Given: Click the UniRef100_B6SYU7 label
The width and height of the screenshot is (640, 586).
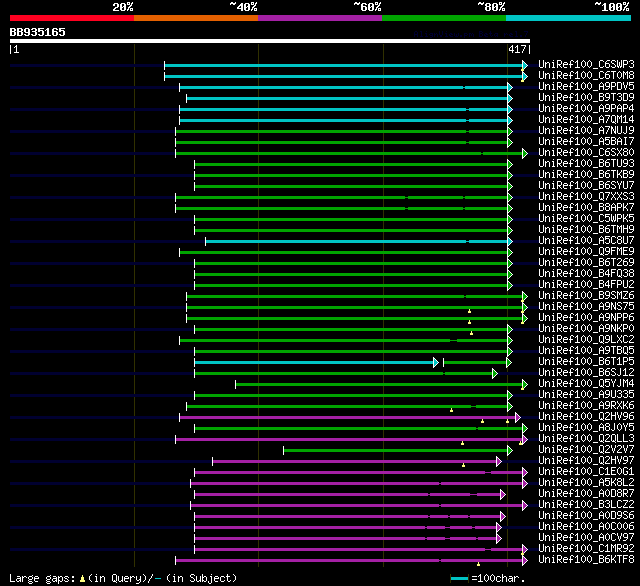Looking at the screenshot, I should coord(586,186).
